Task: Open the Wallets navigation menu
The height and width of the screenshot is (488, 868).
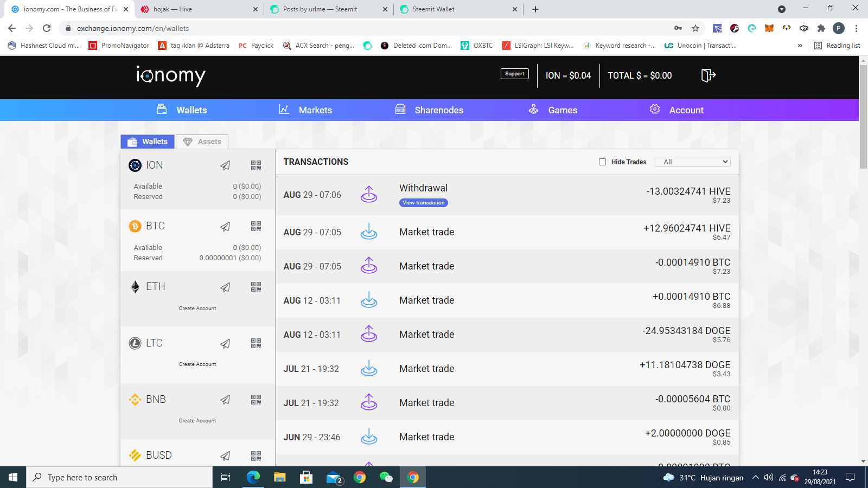Action: [182, 110]
